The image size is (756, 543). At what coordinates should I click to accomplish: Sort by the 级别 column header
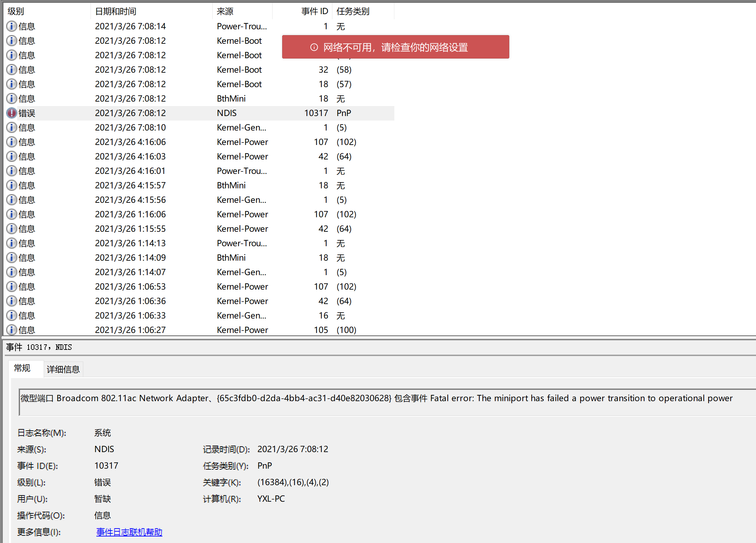tap(16, 11)
